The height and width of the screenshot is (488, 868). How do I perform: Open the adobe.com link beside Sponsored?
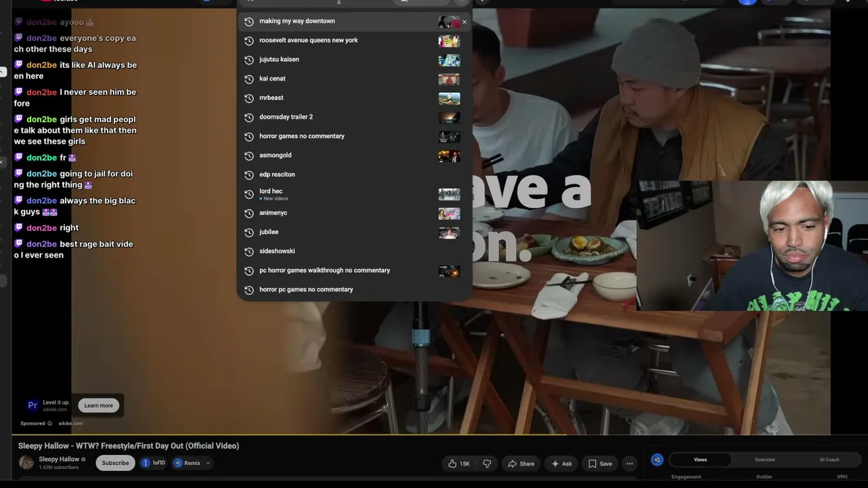[71, 424]
